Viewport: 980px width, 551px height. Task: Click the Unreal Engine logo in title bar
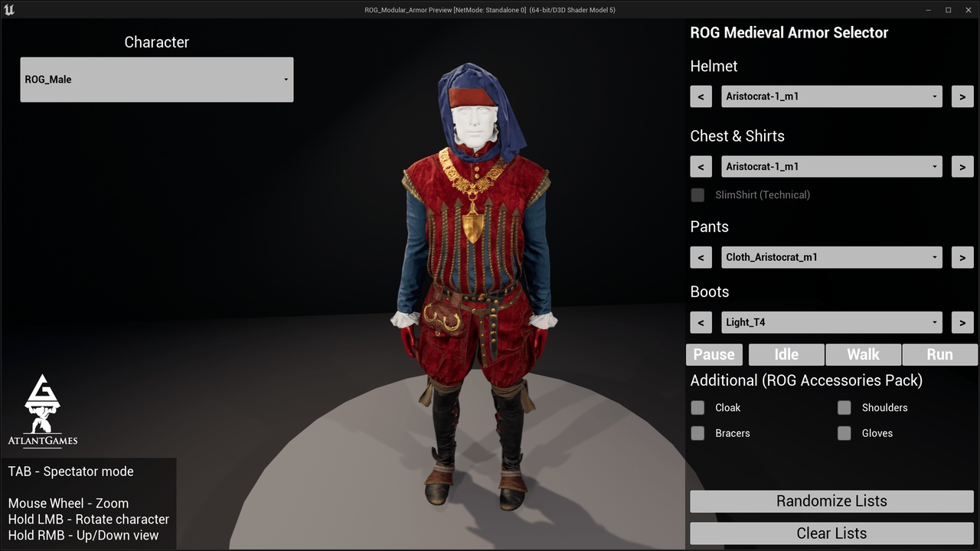click(x=9, y=10)
